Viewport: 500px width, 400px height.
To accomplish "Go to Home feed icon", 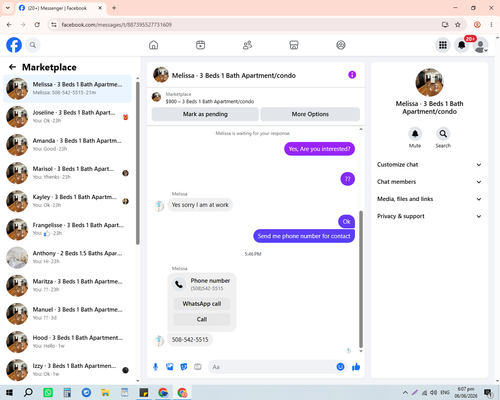I will tap(153, 45).
